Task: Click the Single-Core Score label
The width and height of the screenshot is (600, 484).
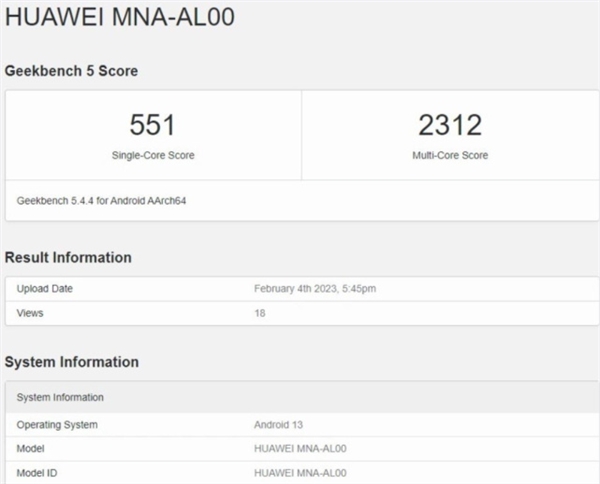Action: 153,156
